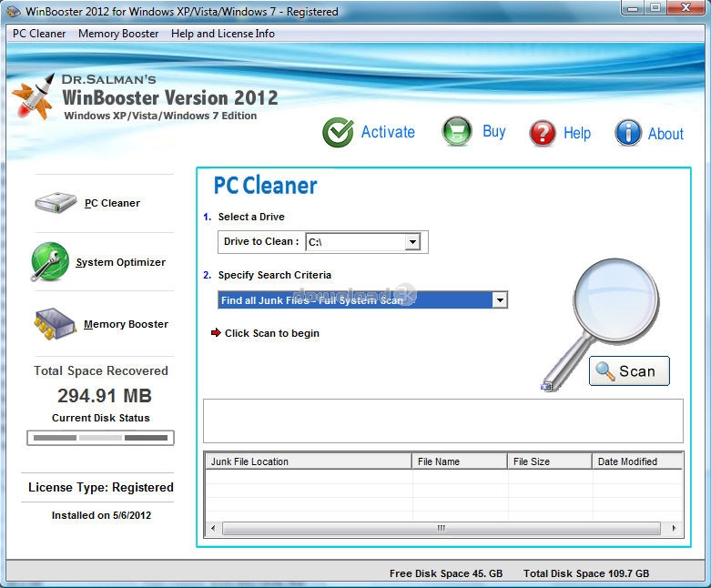Click the memory chip Memory Booster icon

point(55,324)
